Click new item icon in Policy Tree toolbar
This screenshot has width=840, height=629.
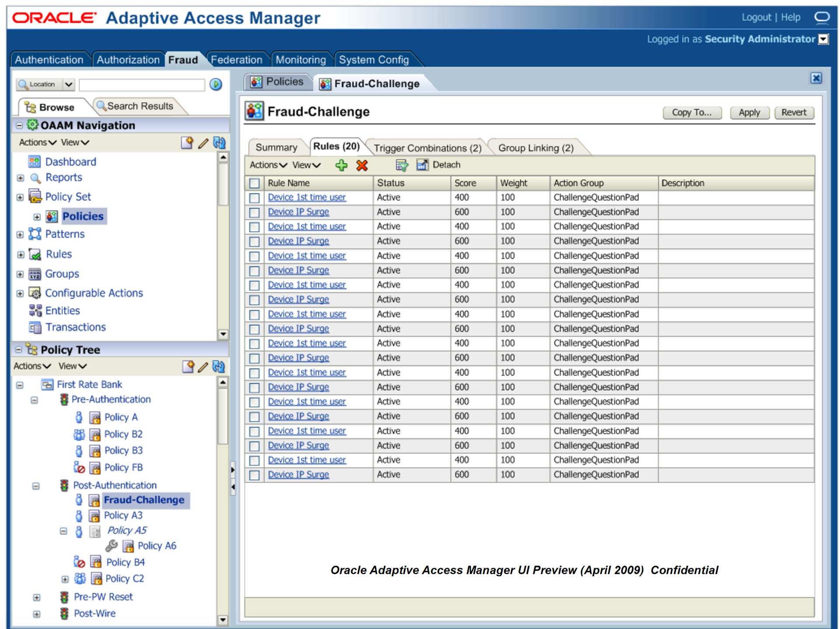(188, 367)
